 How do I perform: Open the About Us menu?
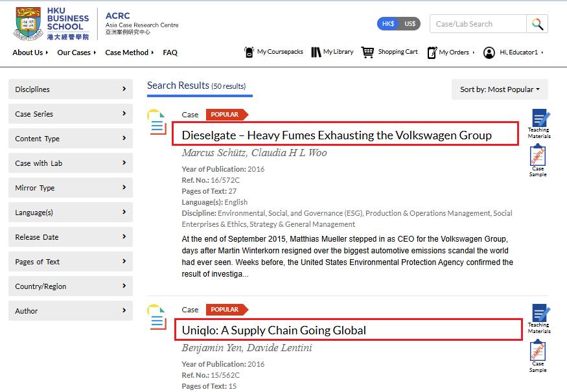(x=30, y=52)
